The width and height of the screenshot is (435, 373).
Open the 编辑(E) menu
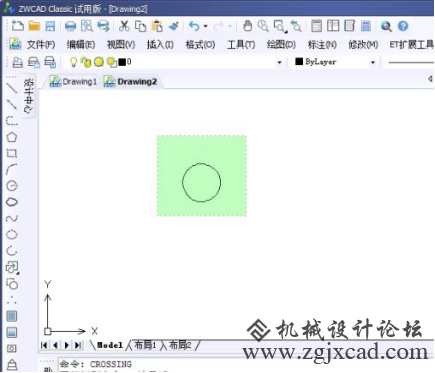click(81, 44)
